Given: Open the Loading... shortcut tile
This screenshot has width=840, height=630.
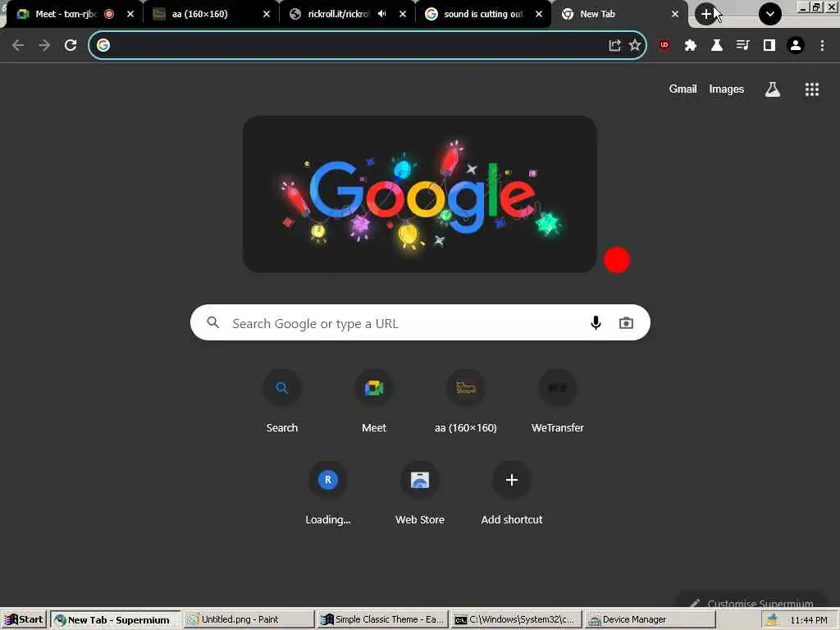Looking at the screenshot, I should [x=328, y=493].
